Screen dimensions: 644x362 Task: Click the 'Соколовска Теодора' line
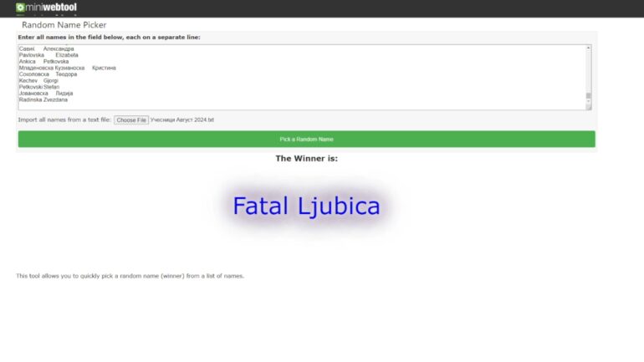click(48, 74)
